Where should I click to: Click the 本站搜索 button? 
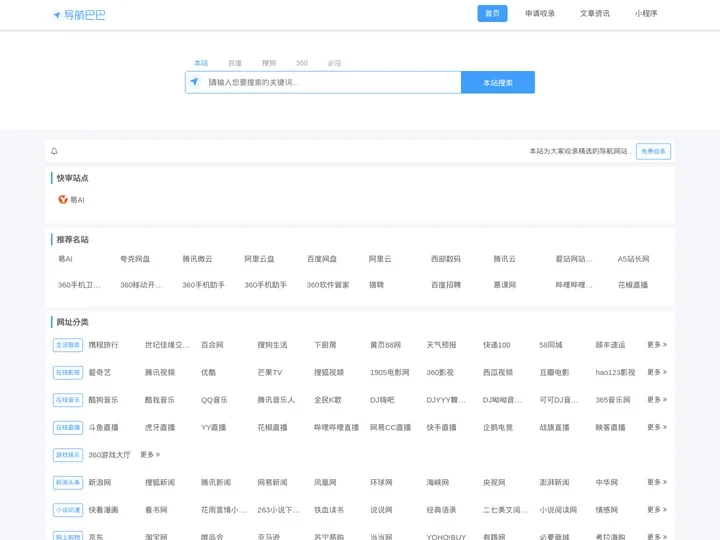(x=498, y=82)
